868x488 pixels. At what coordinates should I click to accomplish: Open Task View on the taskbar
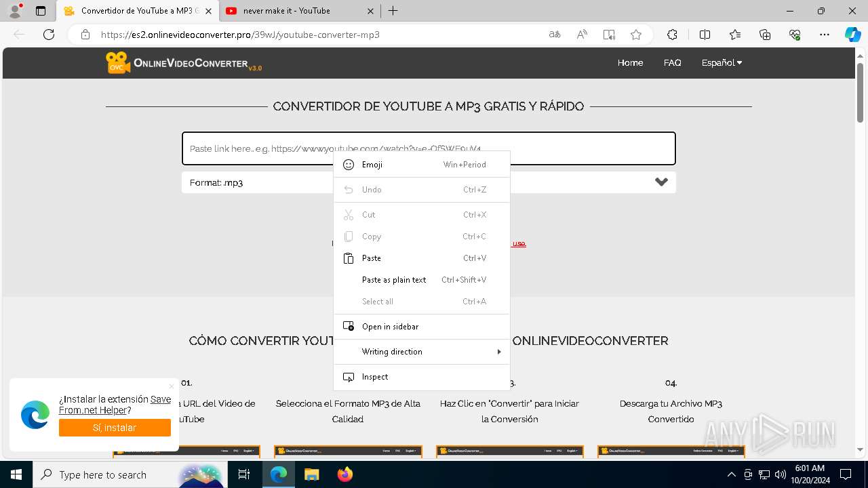[244, 474]
